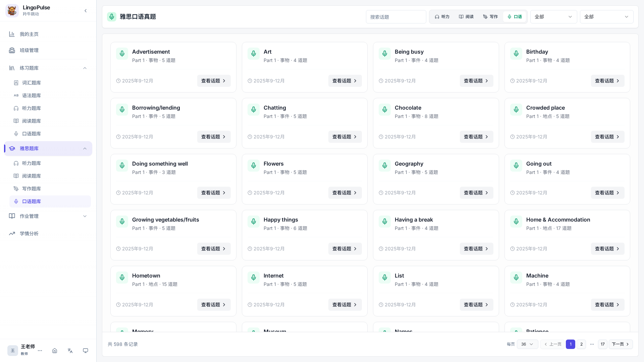This screenshot has height=362, width=644.
Task: Open the per-page 36 dropdown
Action: pos(527,344)
